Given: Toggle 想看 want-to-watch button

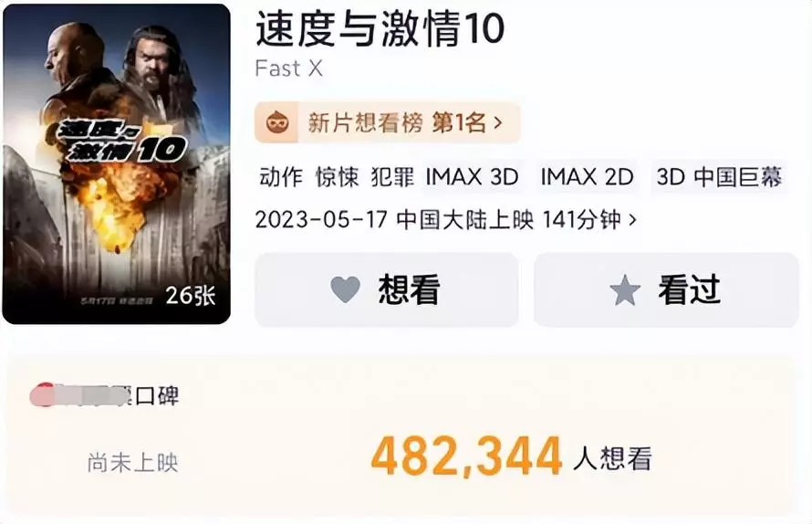Looking at the screenshot, I should pyautogui.click(x=386, y=289).
